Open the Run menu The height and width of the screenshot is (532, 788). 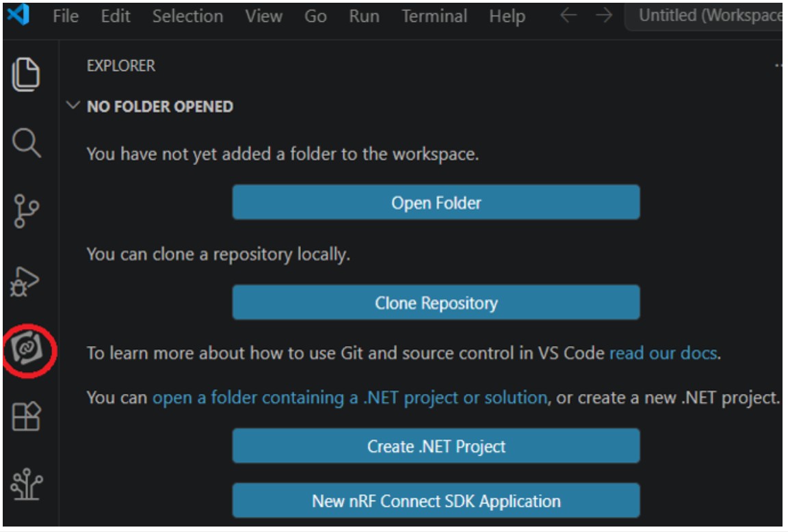pyautogui.click(x=365, y=16)
